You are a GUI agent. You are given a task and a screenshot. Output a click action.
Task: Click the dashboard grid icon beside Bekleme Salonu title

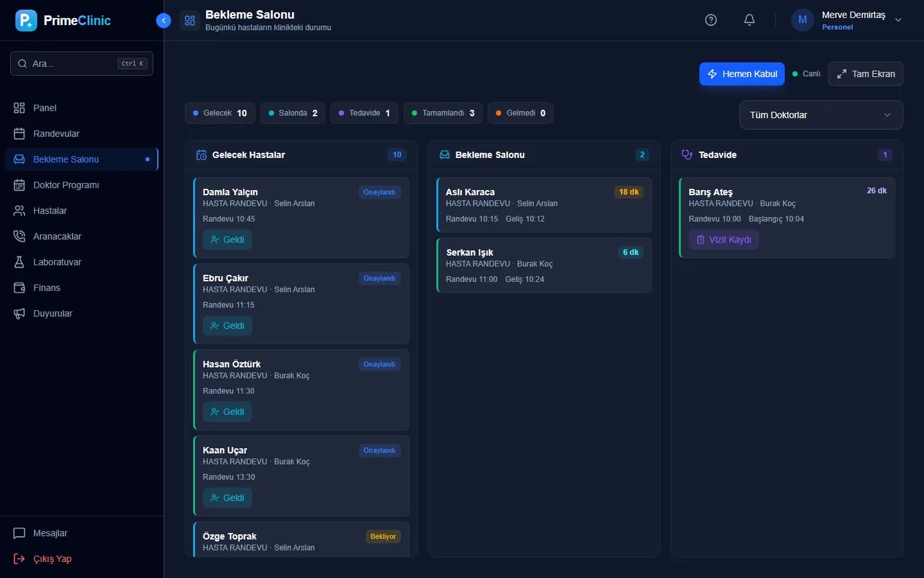tap(190, 21)
